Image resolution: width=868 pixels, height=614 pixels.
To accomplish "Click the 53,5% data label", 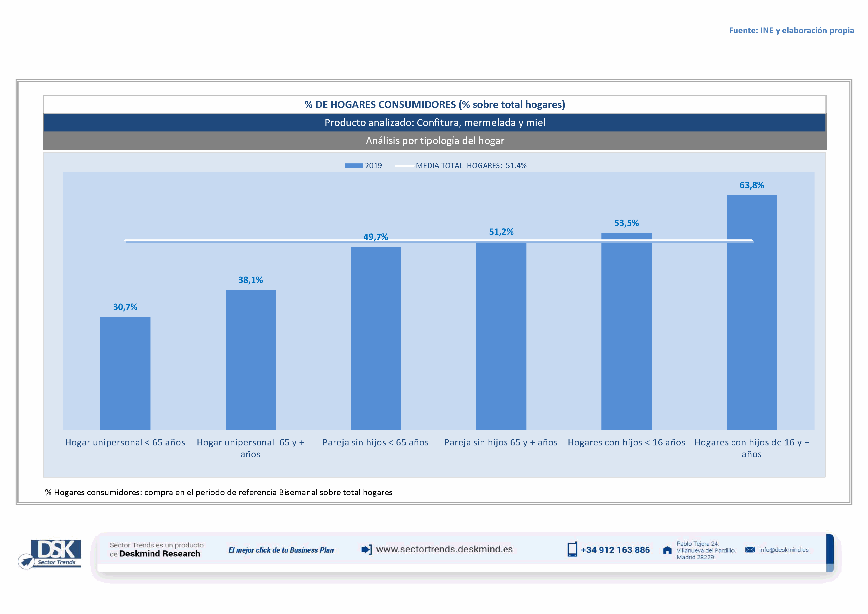I will click(626, 223).
